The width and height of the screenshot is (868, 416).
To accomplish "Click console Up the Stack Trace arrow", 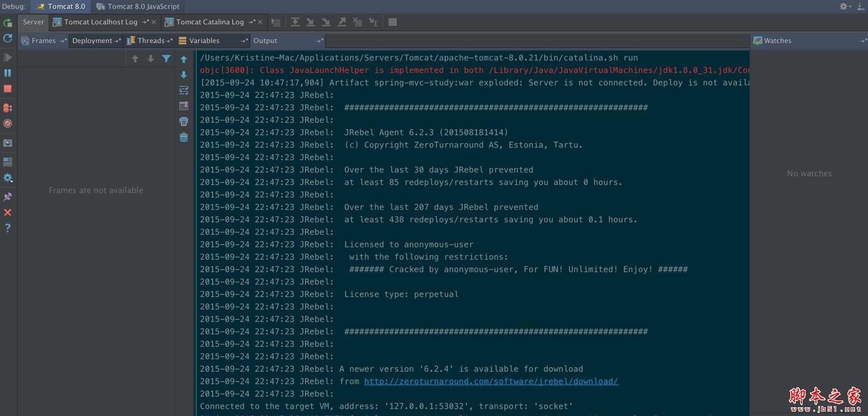I will pyautogui.click(x=184, y=59).
